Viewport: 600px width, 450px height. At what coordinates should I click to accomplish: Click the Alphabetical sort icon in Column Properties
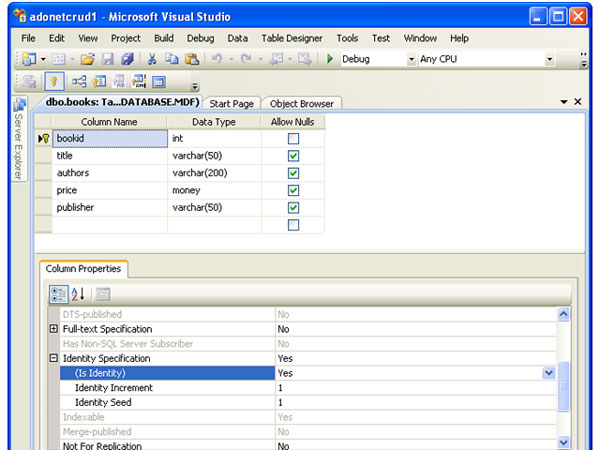point(78,294)
